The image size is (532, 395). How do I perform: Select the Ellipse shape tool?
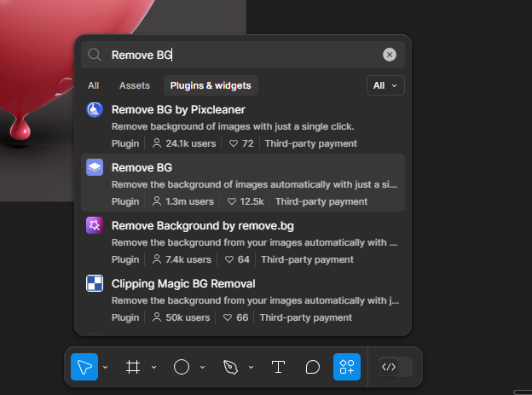(x=182, y=367)
